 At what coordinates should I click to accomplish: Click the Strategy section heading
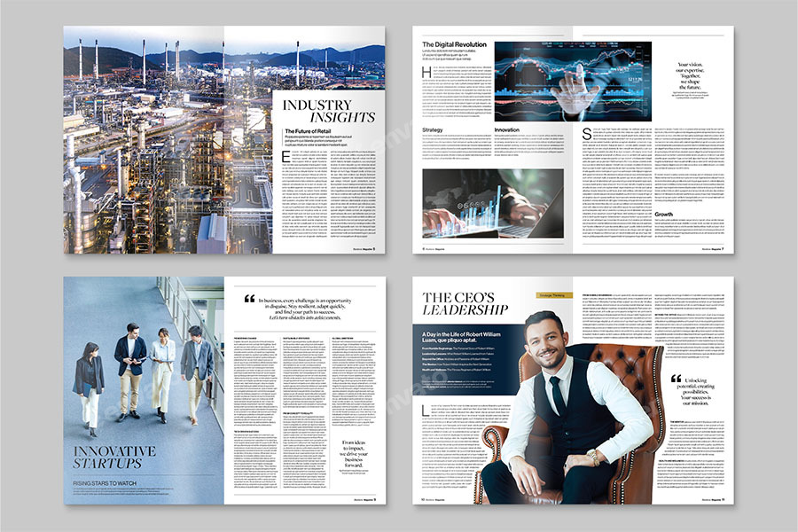432,129
